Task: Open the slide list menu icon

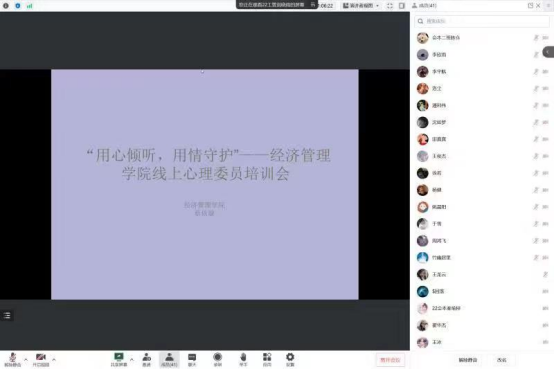Action: [7, 315]
